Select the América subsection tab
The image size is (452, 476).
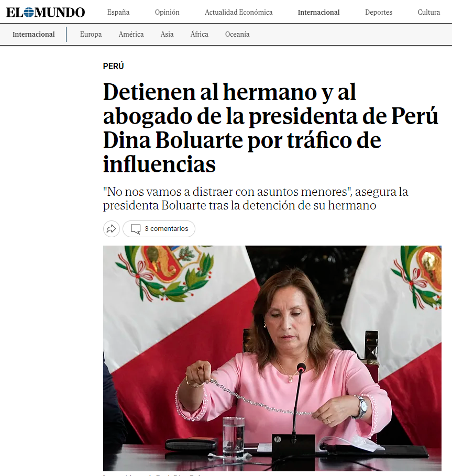(x=131, y=35)
